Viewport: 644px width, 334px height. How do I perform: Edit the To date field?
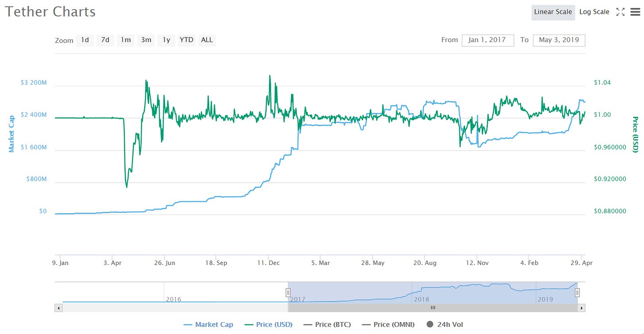tap(559, 40)
